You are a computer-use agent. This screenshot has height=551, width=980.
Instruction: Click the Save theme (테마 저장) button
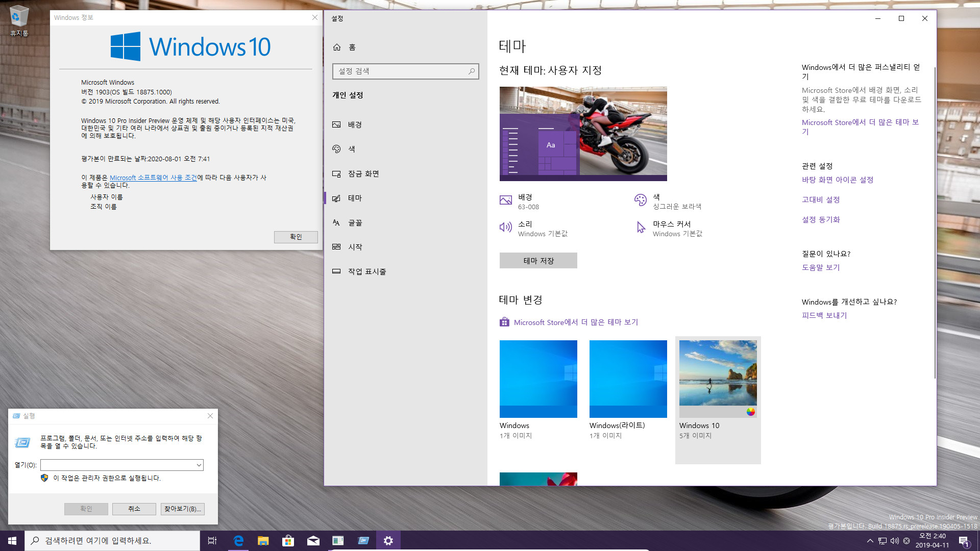(538, 261)
